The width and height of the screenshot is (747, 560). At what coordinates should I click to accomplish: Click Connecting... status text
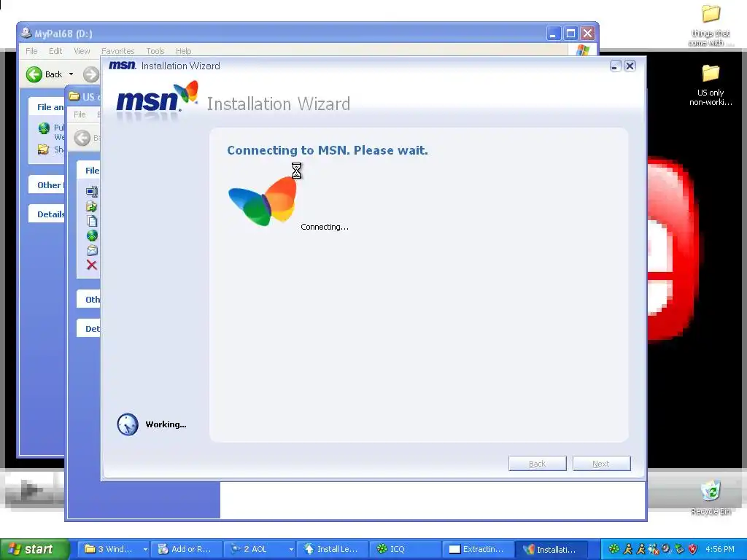tap(325, 227)
